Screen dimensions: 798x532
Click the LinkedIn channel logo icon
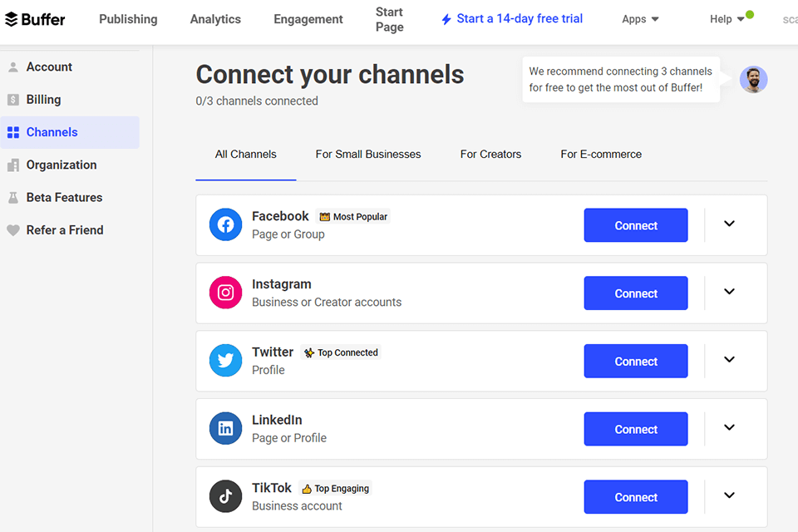pos(225,428)
